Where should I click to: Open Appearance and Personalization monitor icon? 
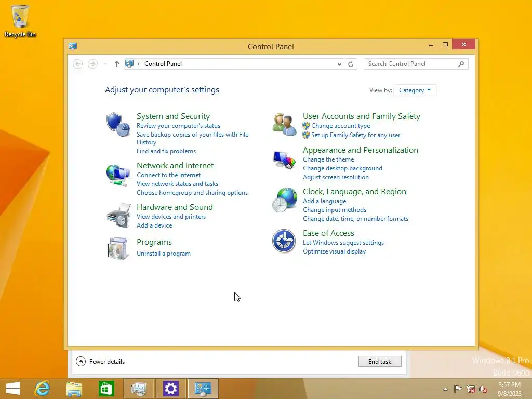(x=284, y=160)
